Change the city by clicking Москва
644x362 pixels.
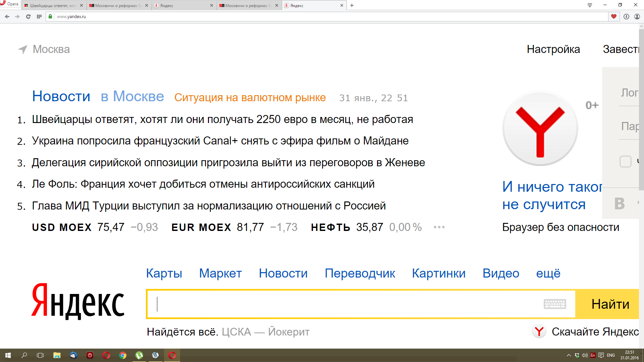tap(51, 49)
